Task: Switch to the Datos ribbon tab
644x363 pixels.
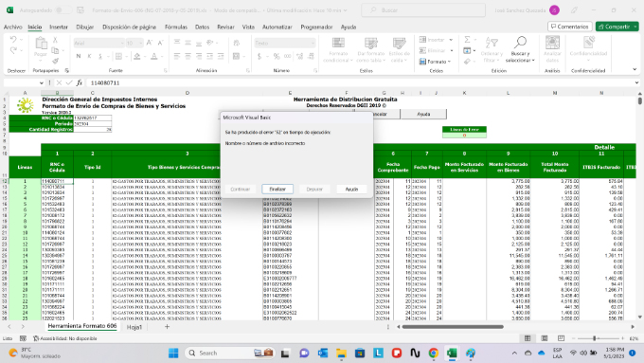Action: point(202,27)
